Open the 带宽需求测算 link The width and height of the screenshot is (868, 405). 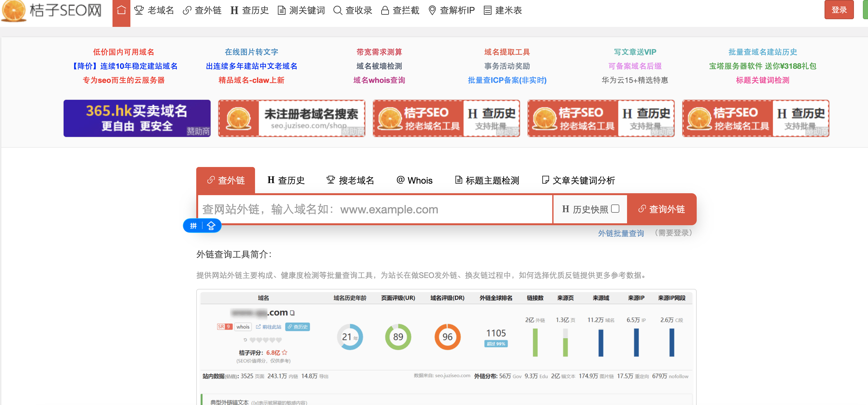point(379,52)
